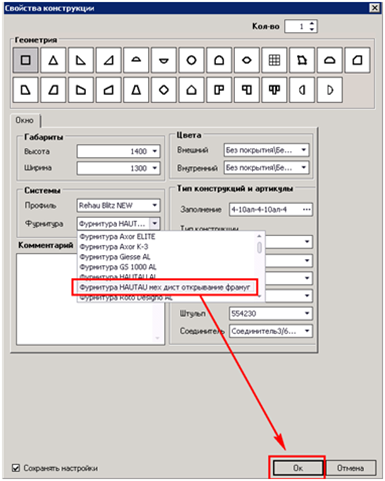Screen dimensions: 385x481
Task: Select the P-shaped geometry icon
Action: coord(219,90)
